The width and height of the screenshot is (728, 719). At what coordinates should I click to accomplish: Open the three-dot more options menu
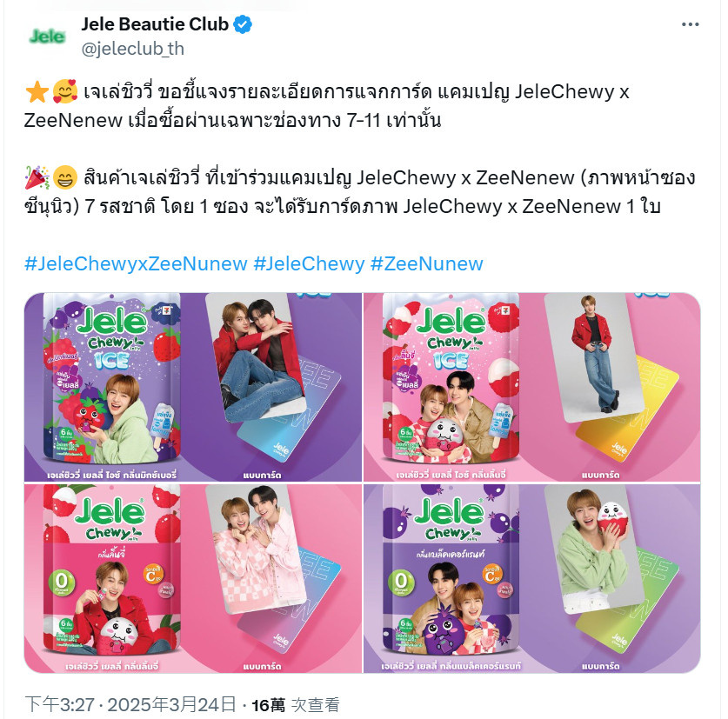[x=690, y=24]
